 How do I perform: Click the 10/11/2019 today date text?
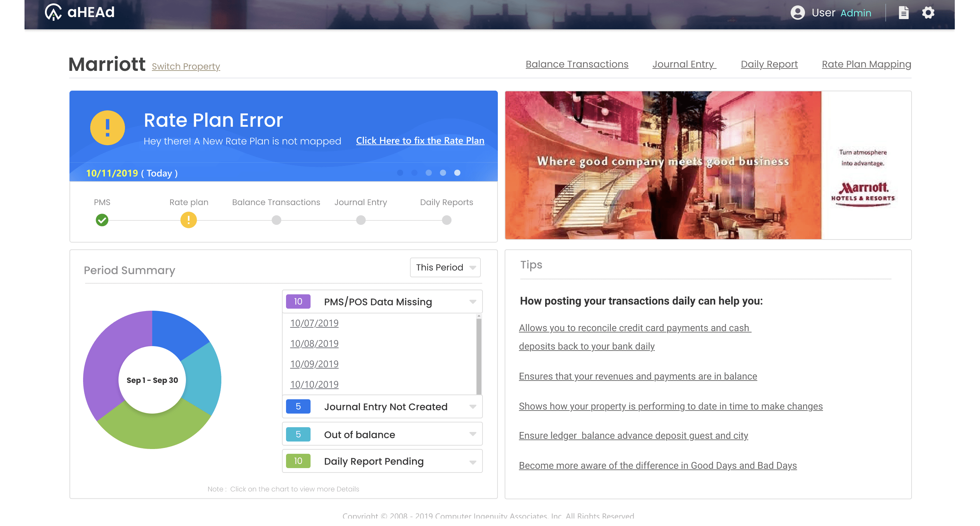click(x=112, y=173)
